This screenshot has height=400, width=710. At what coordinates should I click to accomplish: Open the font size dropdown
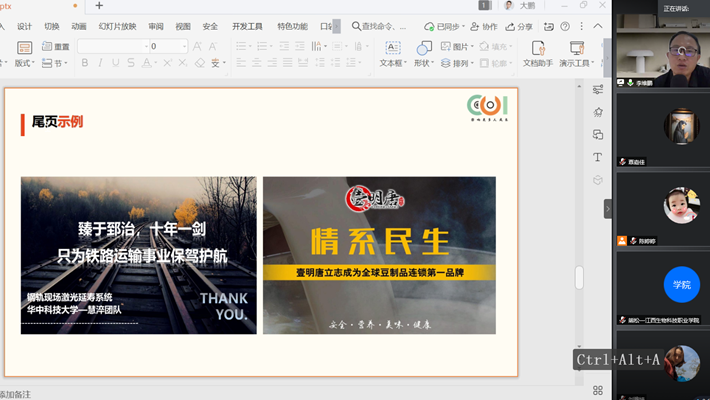[184, 47]
